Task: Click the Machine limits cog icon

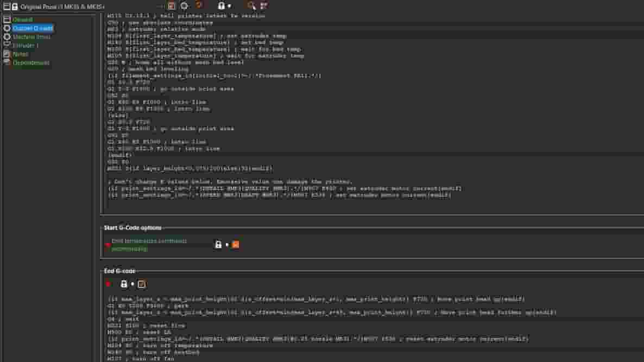Action: tap(7, 37)
